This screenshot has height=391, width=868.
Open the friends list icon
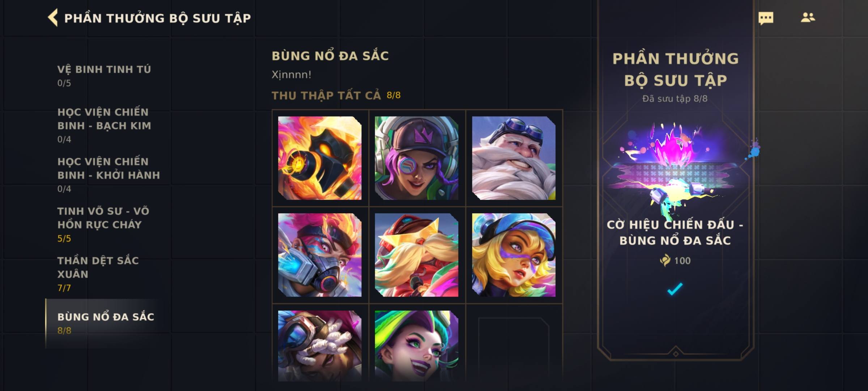coord(808,17)
